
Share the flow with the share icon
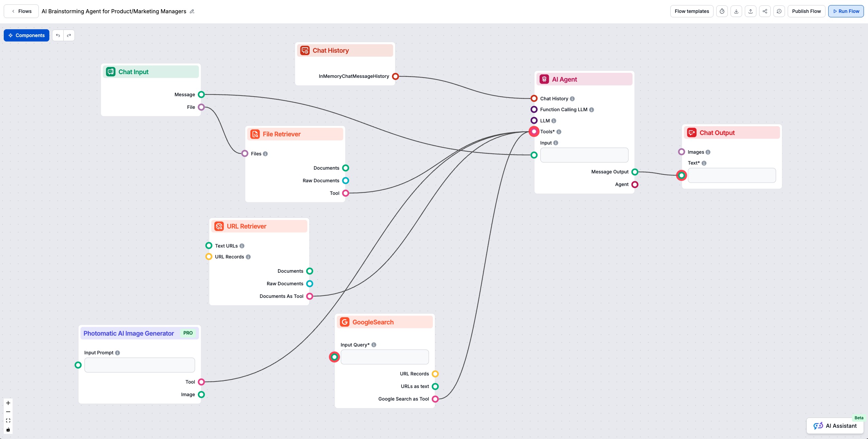765,11
